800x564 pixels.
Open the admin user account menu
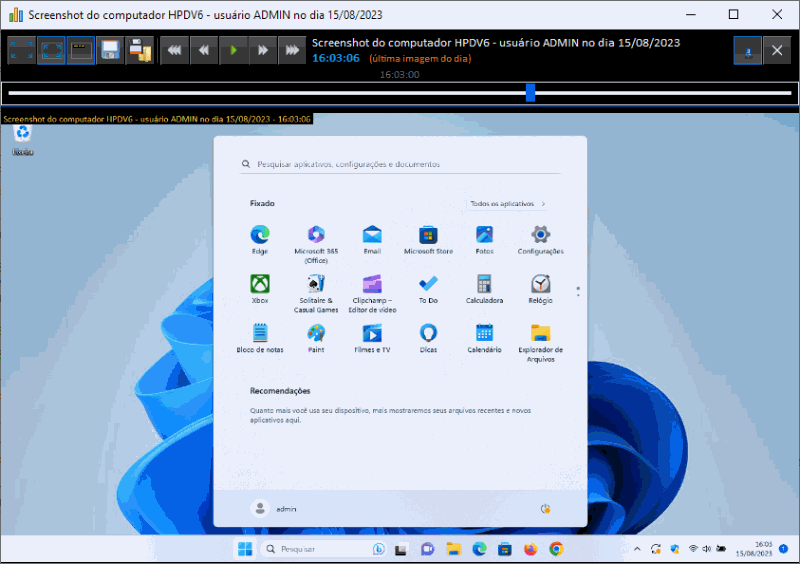(273, 508)
